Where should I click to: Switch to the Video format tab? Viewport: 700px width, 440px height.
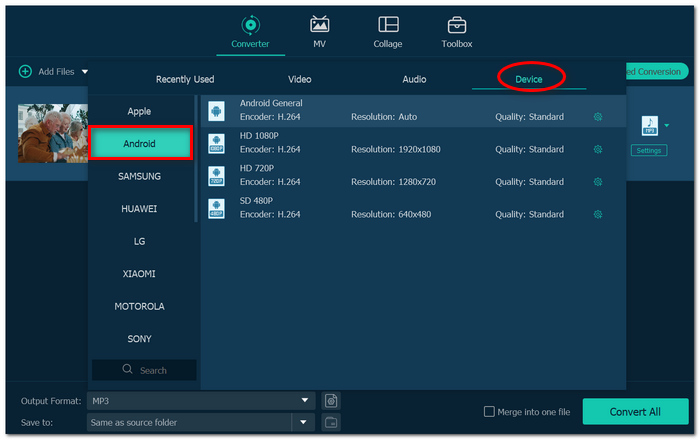tap(300, 79)
